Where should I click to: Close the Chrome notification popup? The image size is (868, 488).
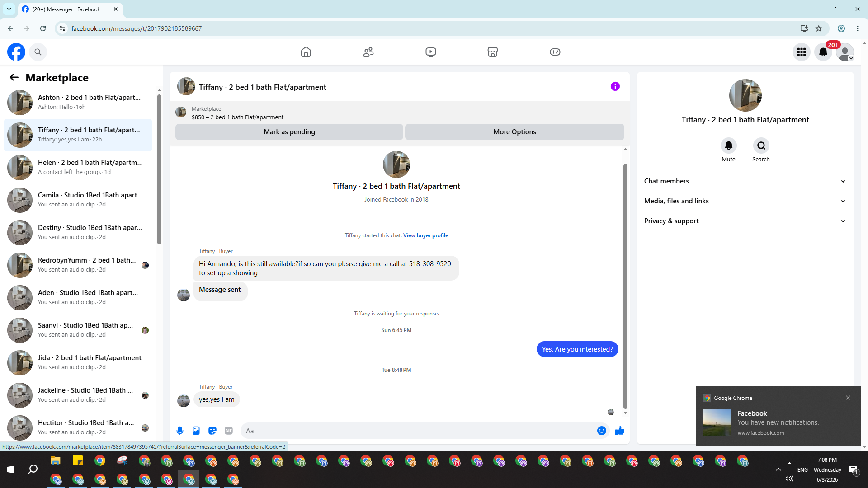point(848,398)
